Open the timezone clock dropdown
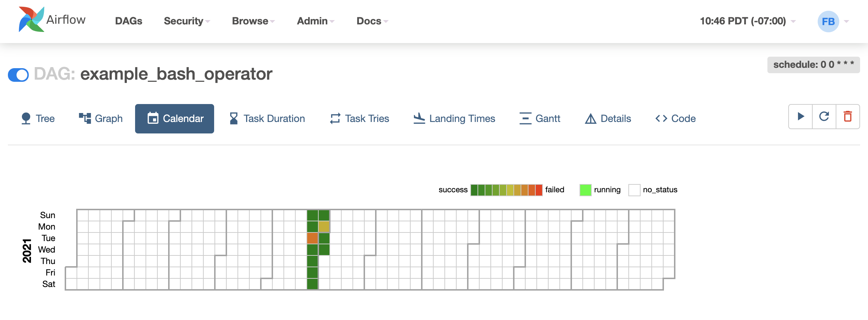868x320 pixels. pyautogui.click(x=747, y=21)
